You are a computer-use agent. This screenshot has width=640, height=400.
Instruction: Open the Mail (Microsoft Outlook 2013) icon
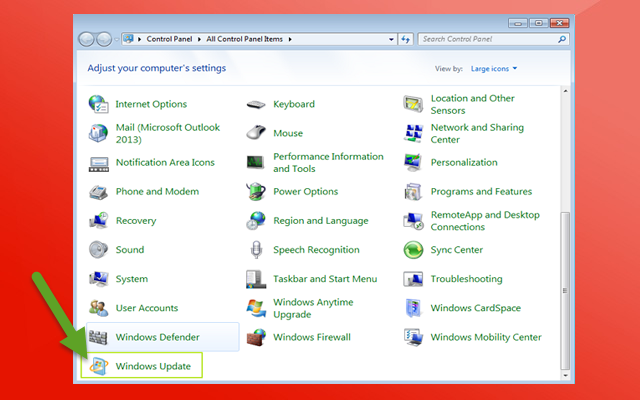[x=98, y=133]
